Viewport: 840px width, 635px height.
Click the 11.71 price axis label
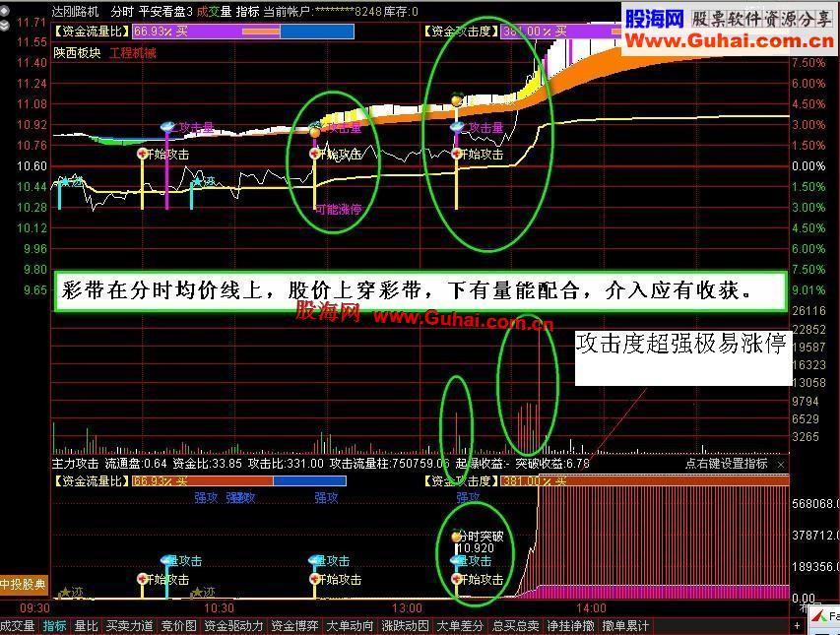pyautogui.click(x=32, y=23)
